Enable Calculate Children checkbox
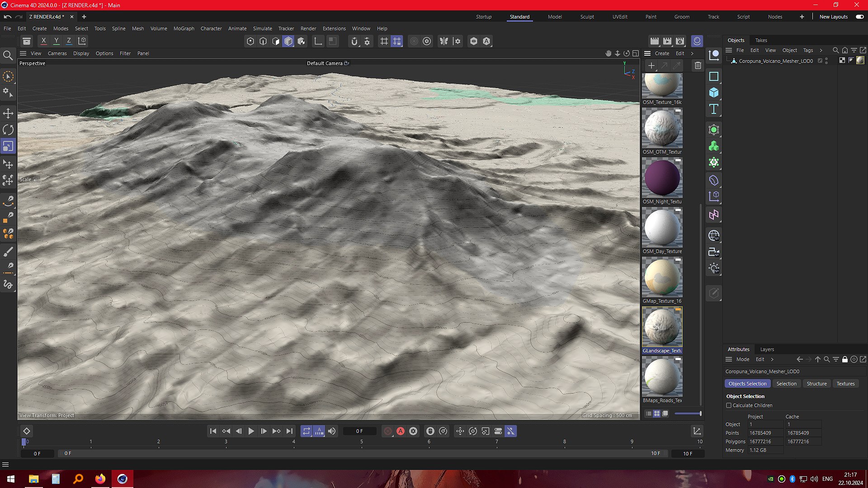 click(x=729, y=405)
